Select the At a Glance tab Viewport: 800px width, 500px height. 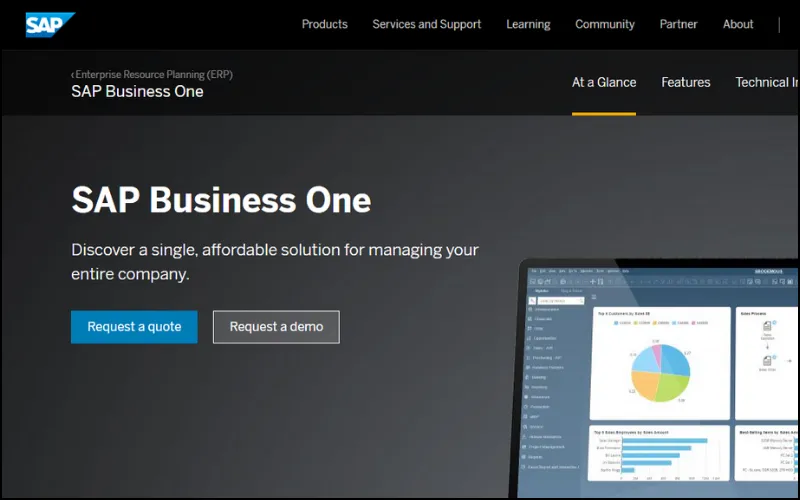(604, 82)
